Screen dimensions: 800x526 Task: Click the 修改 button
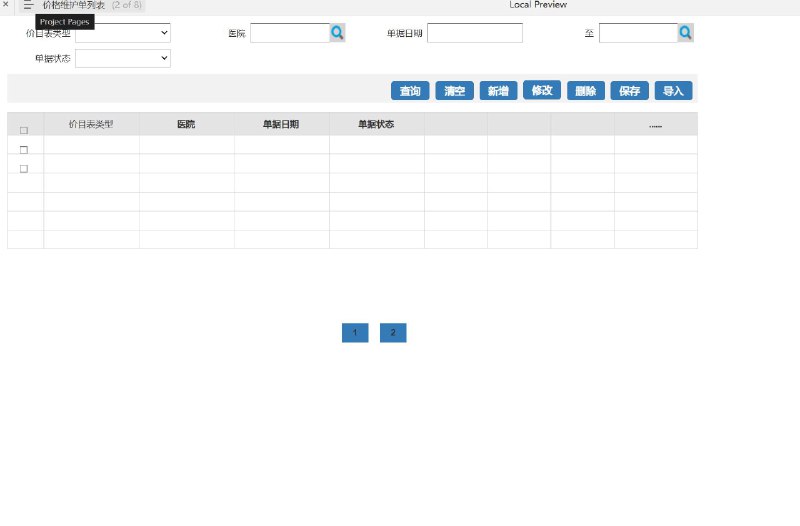pos(542,90)
